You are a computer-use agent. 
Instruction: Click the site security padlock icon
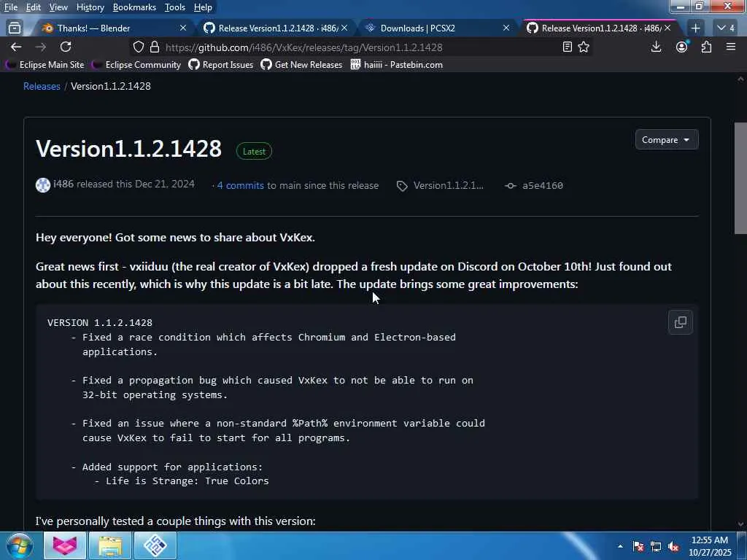pyautogui.click(x=155, y=47)
